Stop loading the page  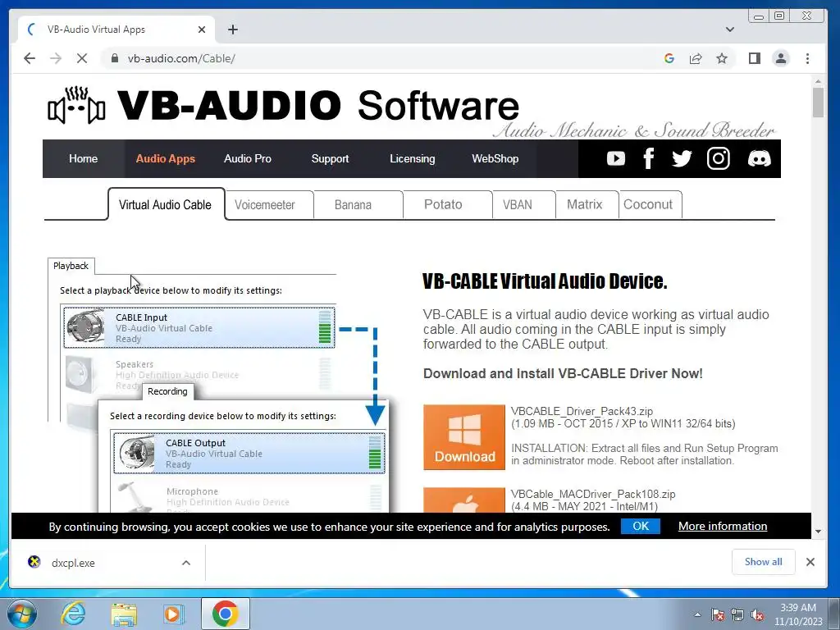(82, 58)
